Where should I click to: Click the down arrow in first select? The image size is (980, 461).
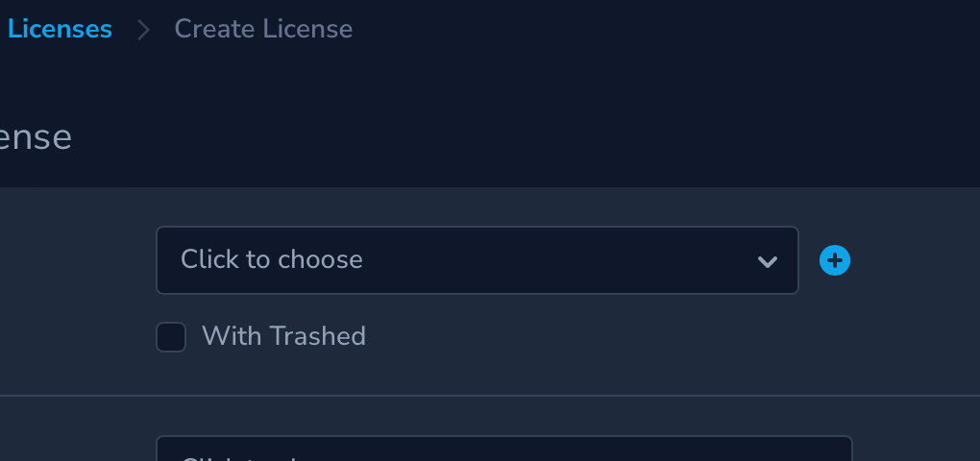tap(767, 261)
